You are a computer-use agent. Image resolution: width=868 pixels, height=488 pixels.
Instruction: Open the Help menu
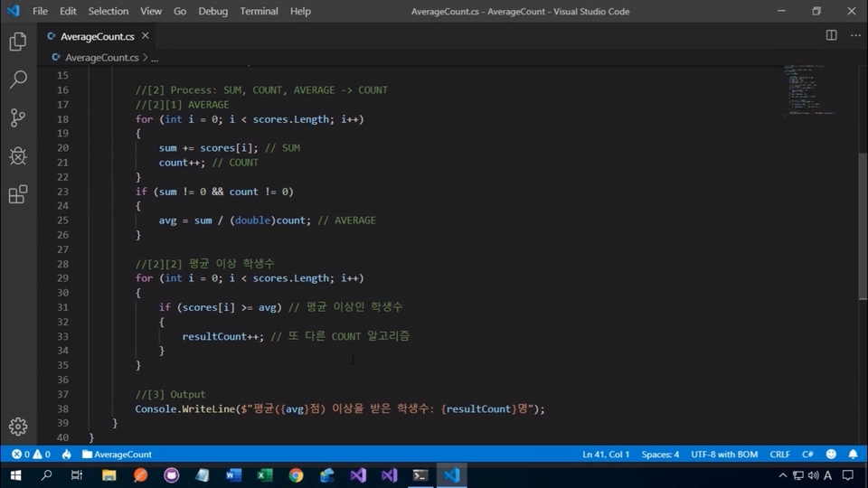(x=300, y=11)
